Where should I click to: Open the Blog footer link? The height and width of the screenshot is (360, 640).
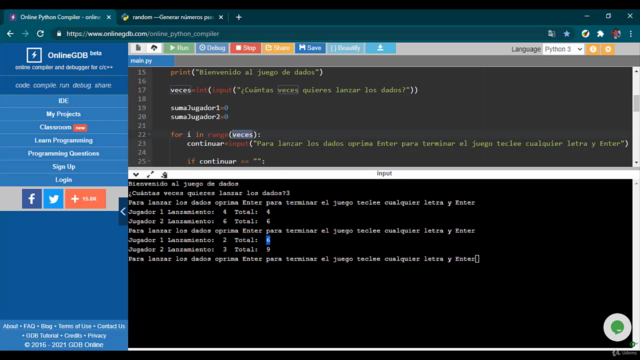[x=47, y=326]
